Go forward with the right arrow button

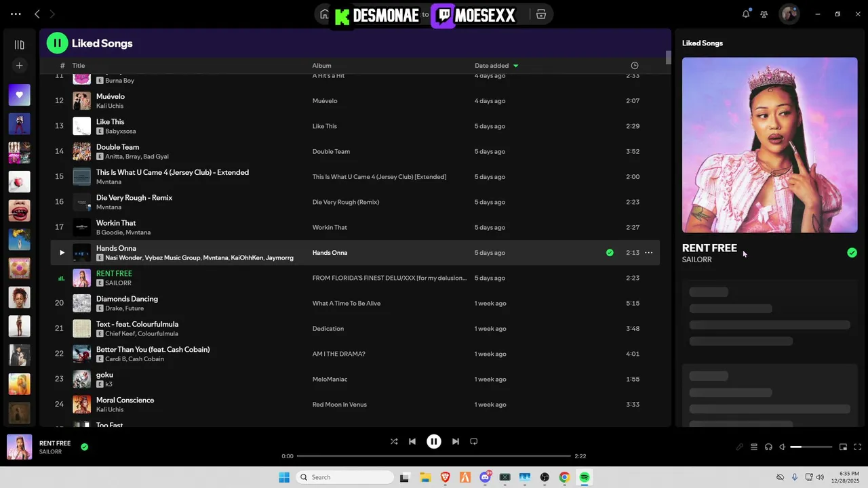tap(52, 14)
